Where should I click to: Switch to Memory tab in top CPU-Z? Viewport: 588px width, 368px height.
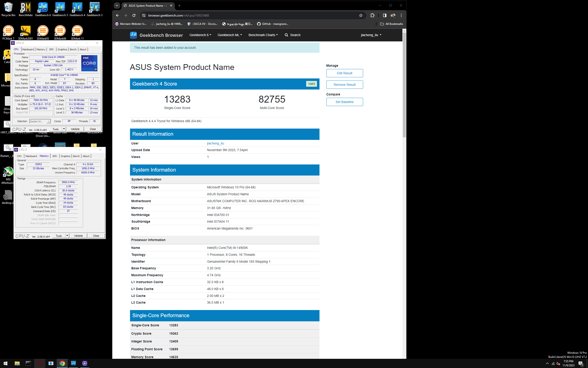coord(41,49)
